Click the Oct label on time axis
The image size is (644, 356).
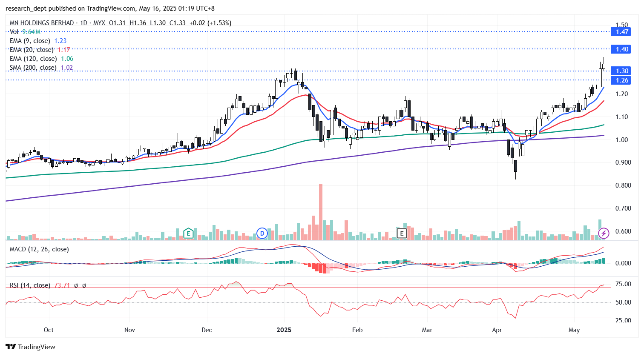49,330
